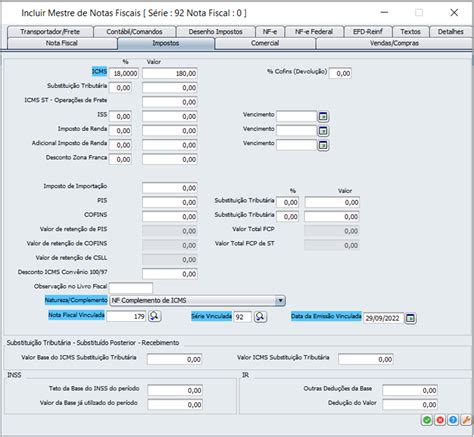Open calendar for Data da Emissão Vinculada
Image resolution: width=474 pixels, height=437 pixels.
click(411, 318)
